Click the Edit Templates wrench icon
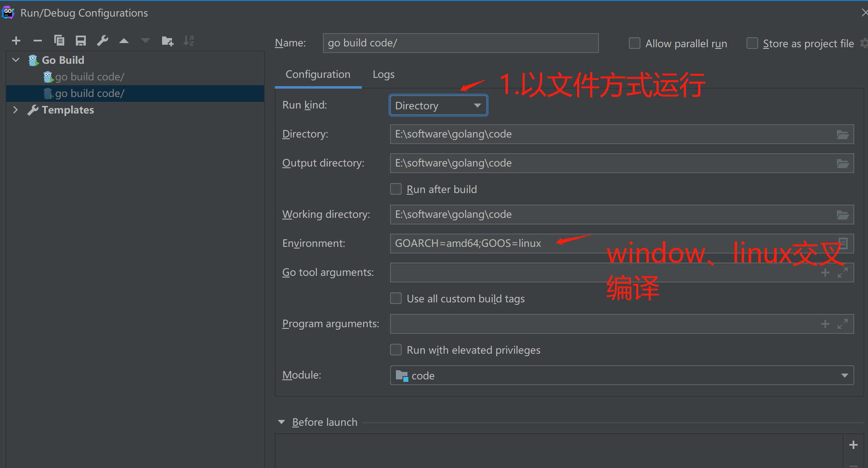Screen dimensions: 868x468 tap(102, 41)
